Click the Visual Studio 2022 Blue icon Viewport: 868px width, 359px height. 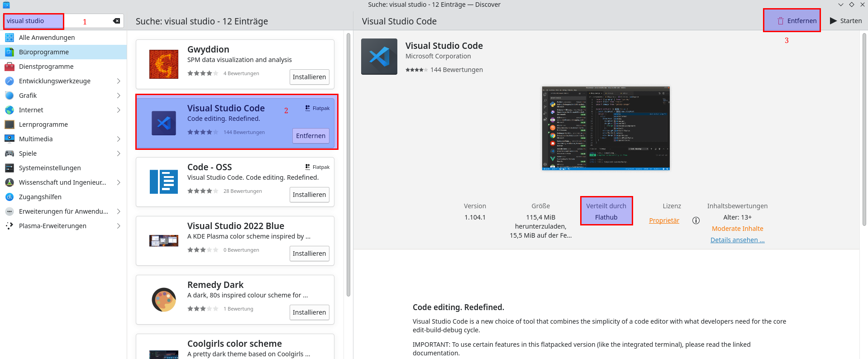click(163, 241)
